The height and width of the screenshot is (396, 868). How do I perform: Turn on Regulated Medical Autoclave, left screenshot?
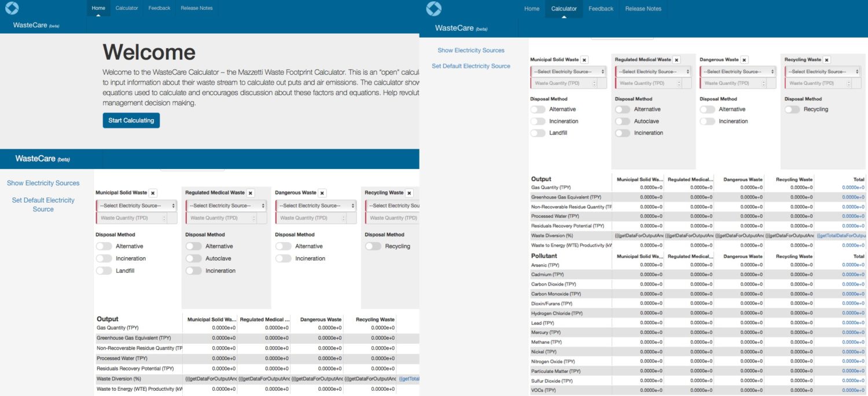[193, 258]
